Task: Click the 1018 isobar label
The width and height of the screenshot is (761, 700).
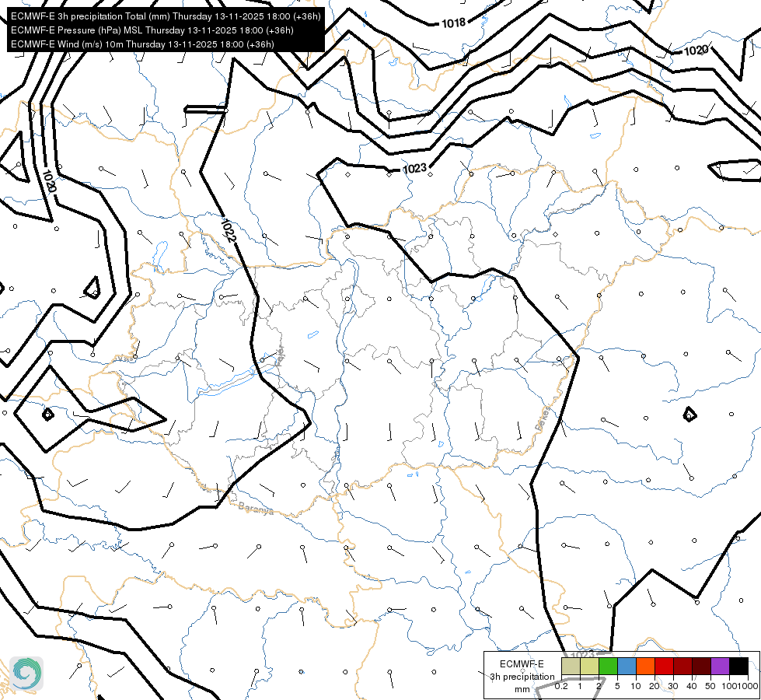Action: [x=453, y=23]
